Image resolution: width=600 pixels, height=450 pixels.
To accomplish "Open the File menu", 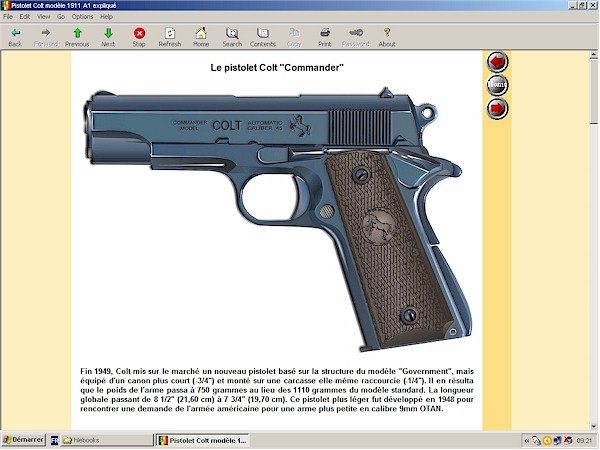I will coord(8,16).
